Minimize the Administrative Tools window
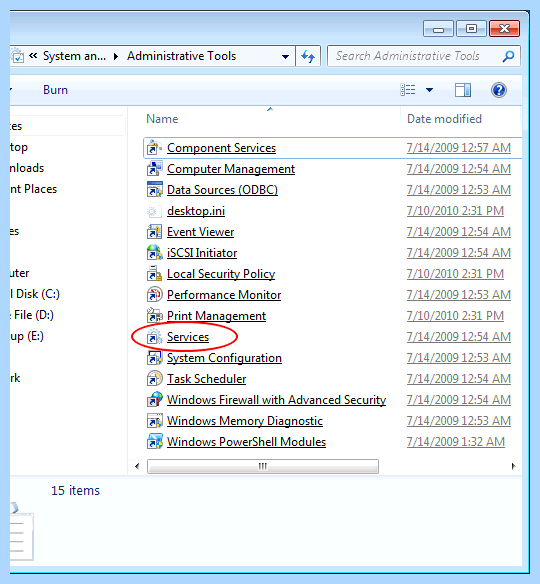540x584 pixels. point(438,29)
